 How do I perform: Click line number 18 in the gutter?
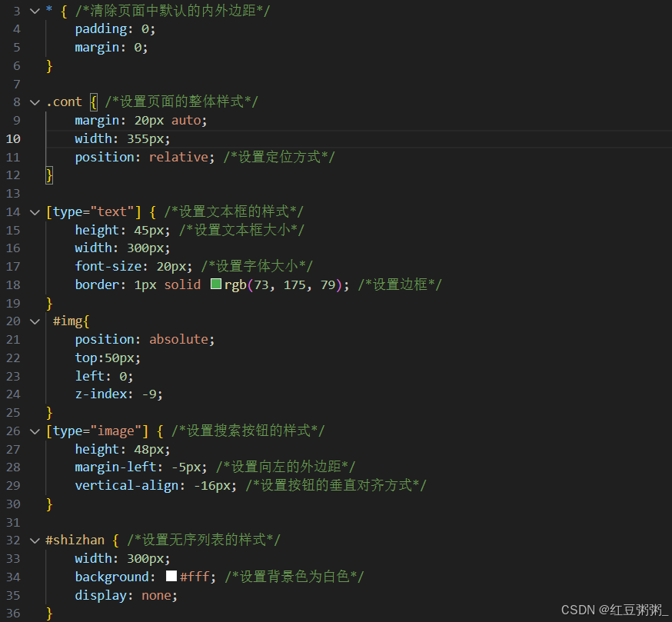13,285
